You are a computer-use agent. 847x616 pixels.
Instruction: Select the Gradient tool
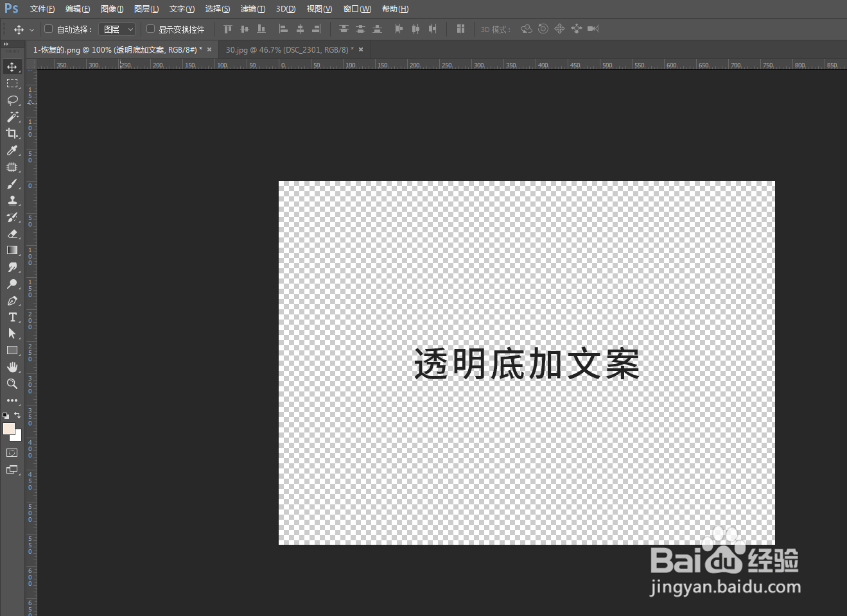(x=12, y=250)
